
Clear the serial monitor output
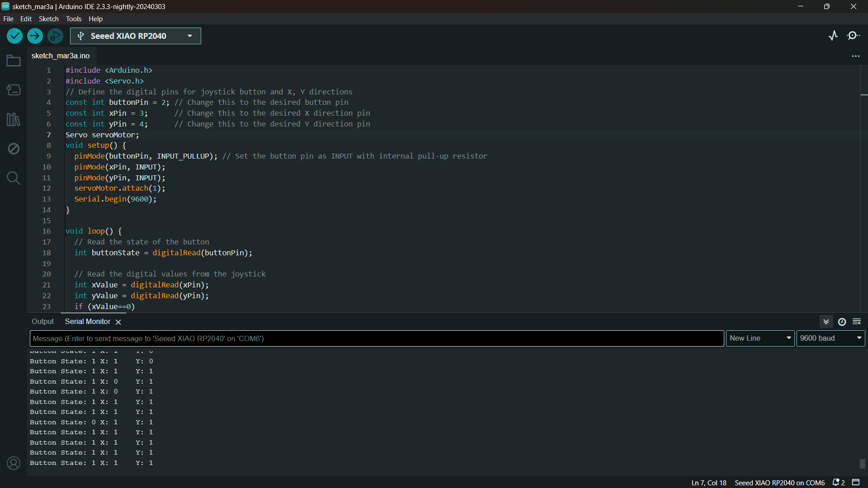click(x=857, y=322)
